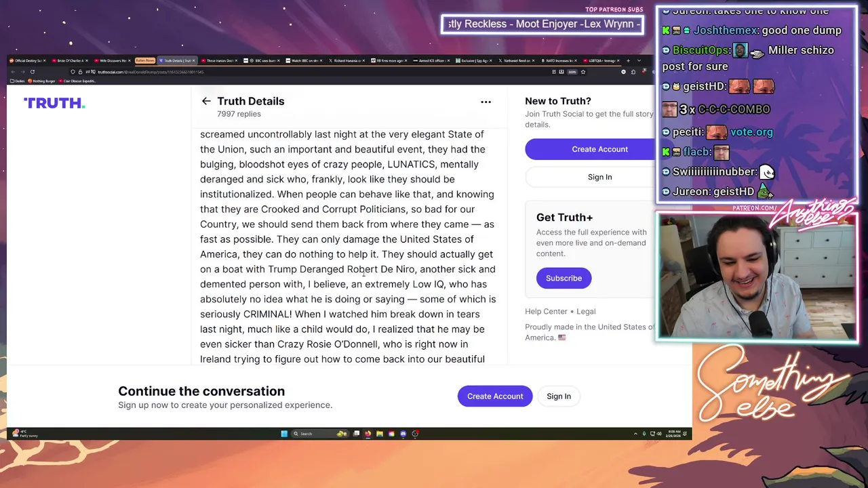
Task: Switch to the Armed ICE officer tab
Action: [x=432, y=60]
